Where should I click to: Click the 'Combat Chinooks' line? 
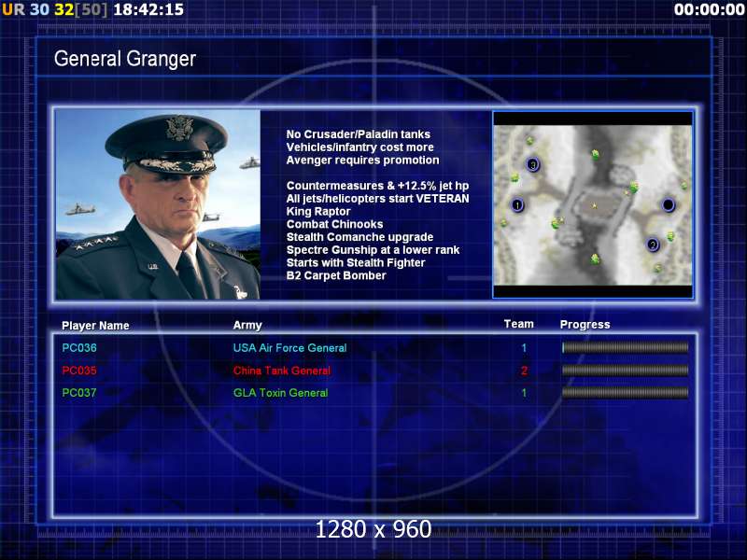334,224
